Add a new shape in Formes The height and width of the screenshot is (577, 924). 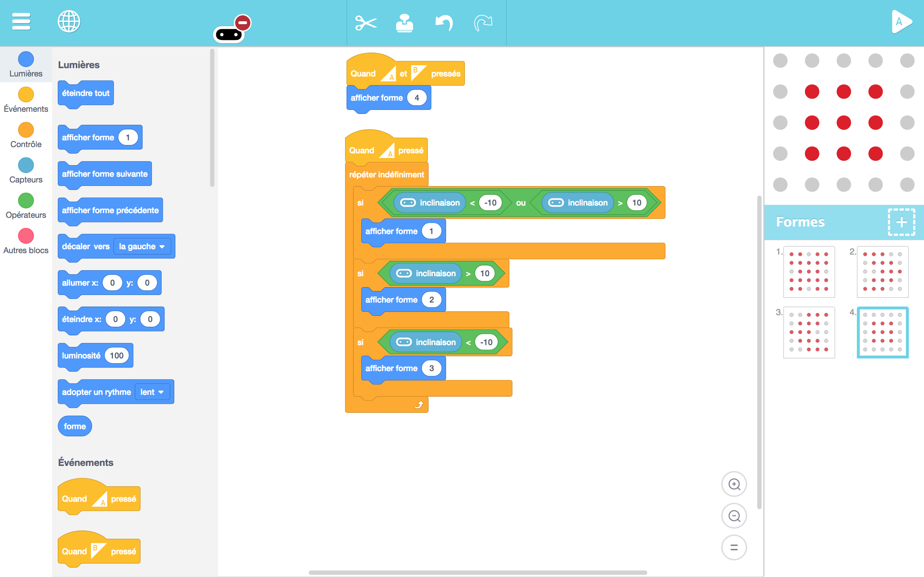pos(901,222)
